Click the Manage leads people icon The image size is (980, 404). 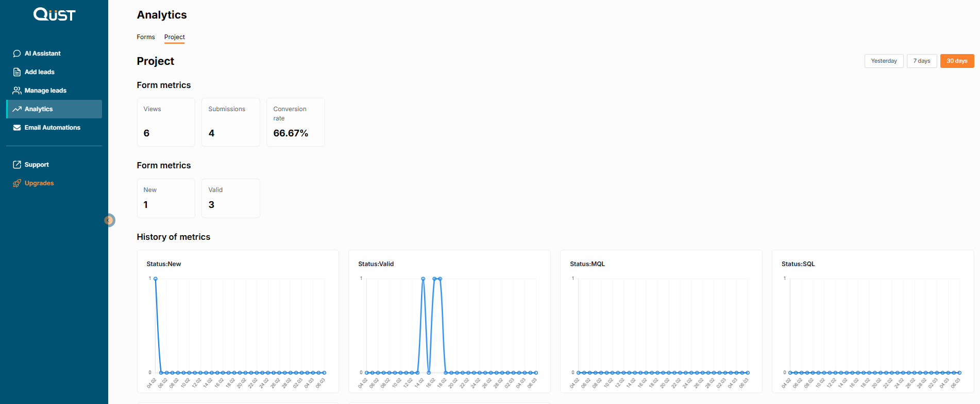[17, 91]
